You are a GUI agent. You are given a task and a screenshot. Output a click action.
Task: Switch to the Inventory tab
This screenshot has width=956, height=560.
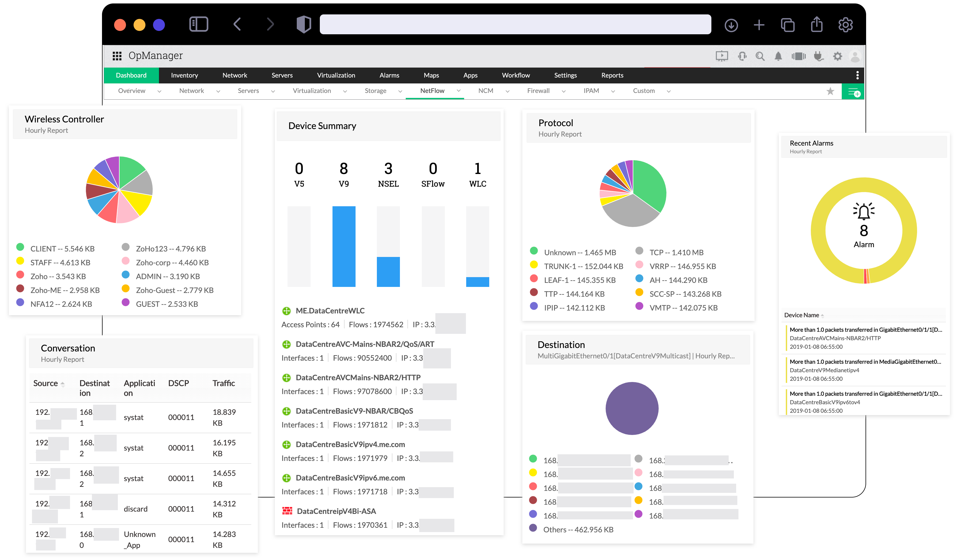[x=184, y=75]
